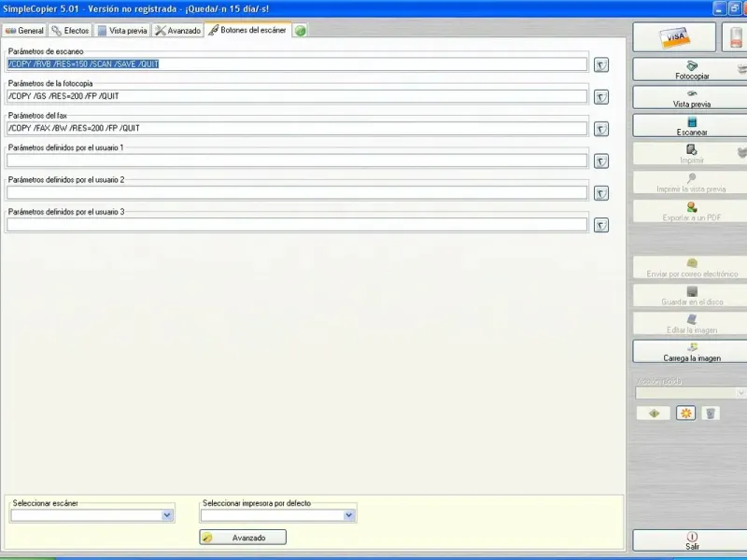The height and width of the screenshot is (560, 747).
Task: Click the usuario 1 parameters field
Action: tap(297, 161)
